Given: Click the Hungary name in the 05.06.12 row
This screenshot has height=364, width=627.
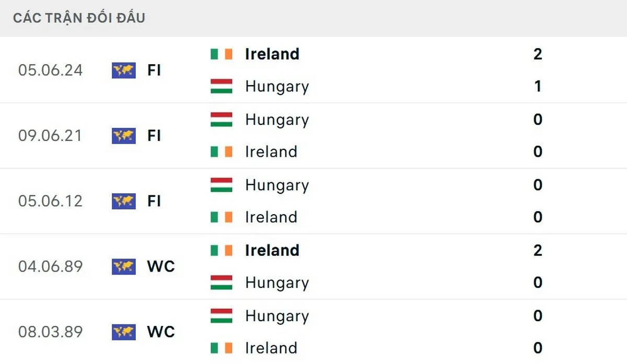Looking at the screenshot, I should [276, 185].
